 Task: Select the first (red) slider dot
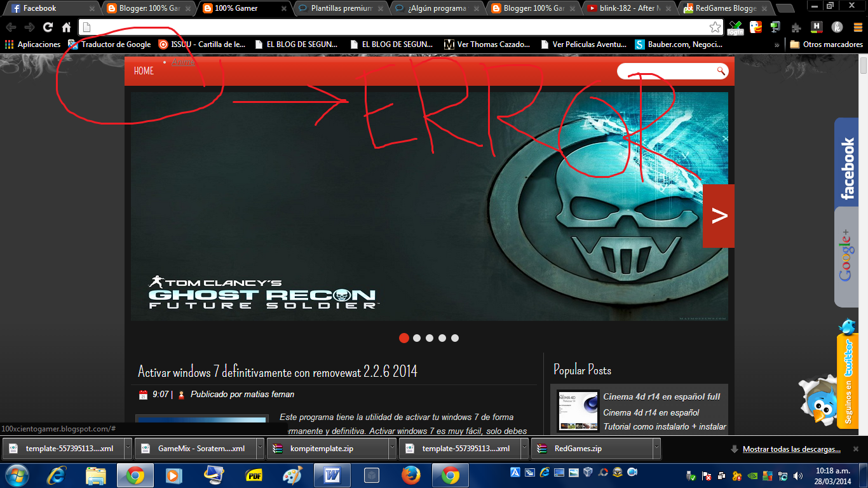[x=403, y=338]
